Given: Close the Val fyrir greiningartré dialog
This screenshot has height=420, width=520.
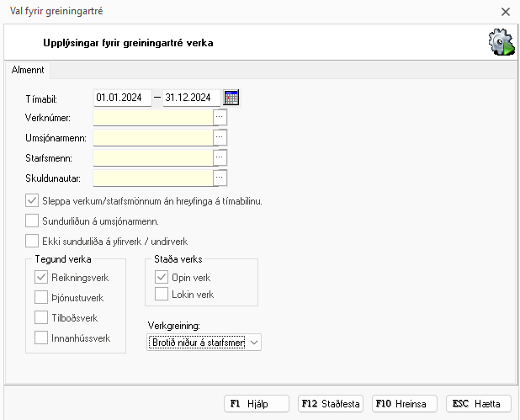Looking at the screenshot, I should [505, 12].
